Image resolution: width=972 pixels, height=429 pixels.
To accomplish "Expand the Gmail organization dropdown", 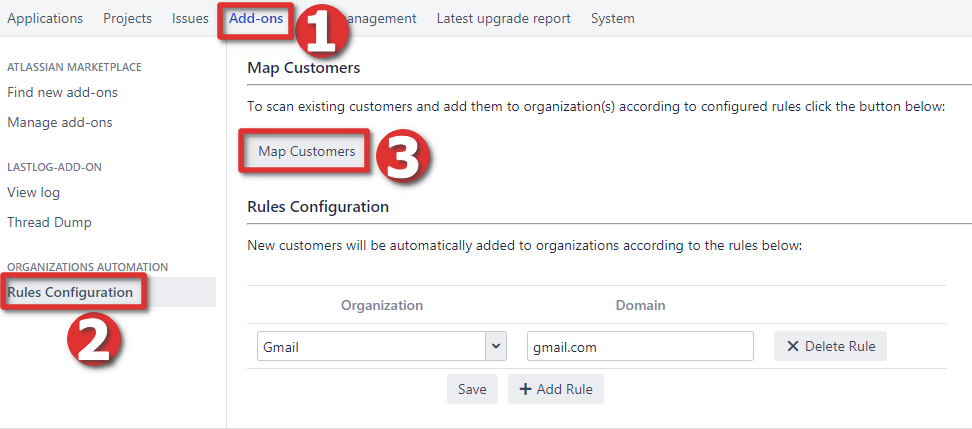I will point(495,347).
